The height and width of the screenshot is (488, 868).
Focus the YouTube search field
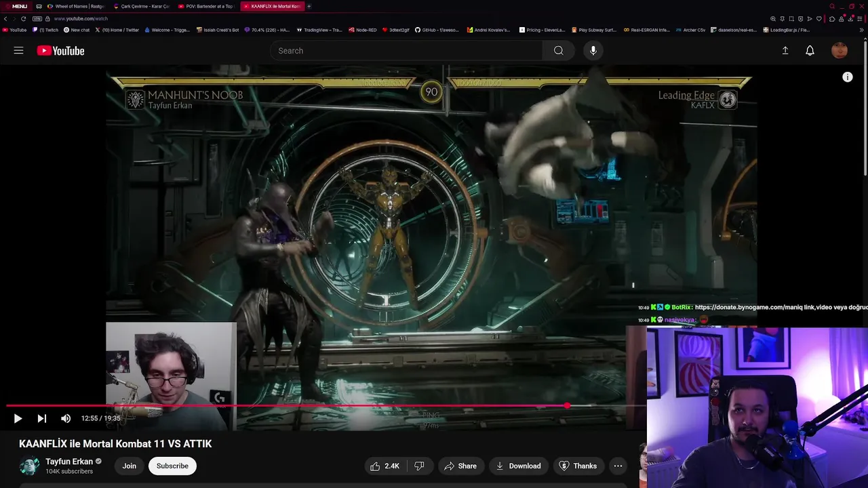click(x=407, y=51)
